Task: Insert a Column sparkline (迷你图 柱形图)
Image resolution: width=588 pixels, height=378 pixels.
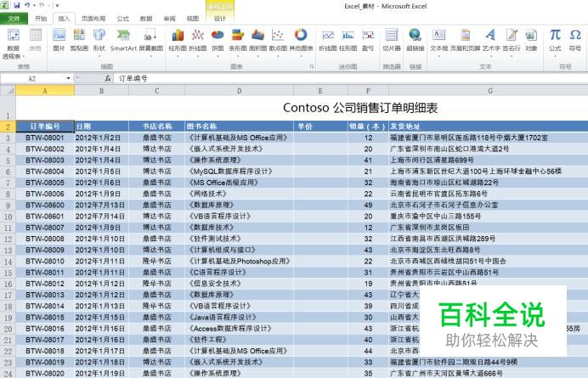Action: 348,40
